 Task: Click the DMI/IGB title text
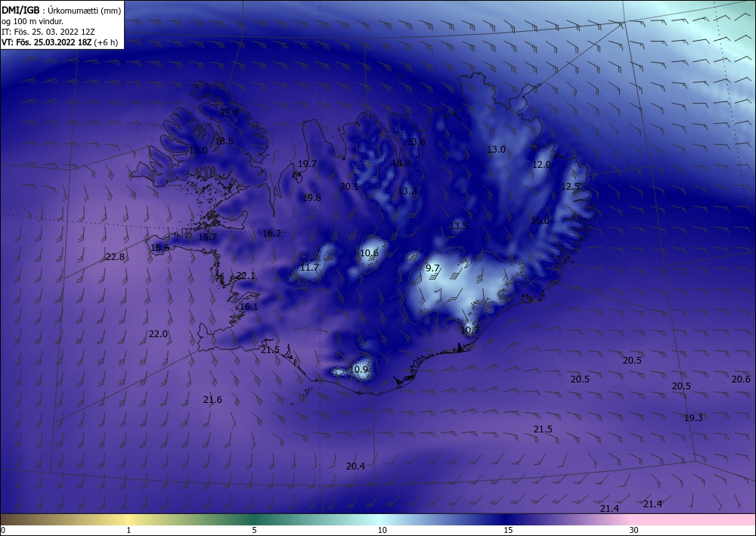(20, 10)
